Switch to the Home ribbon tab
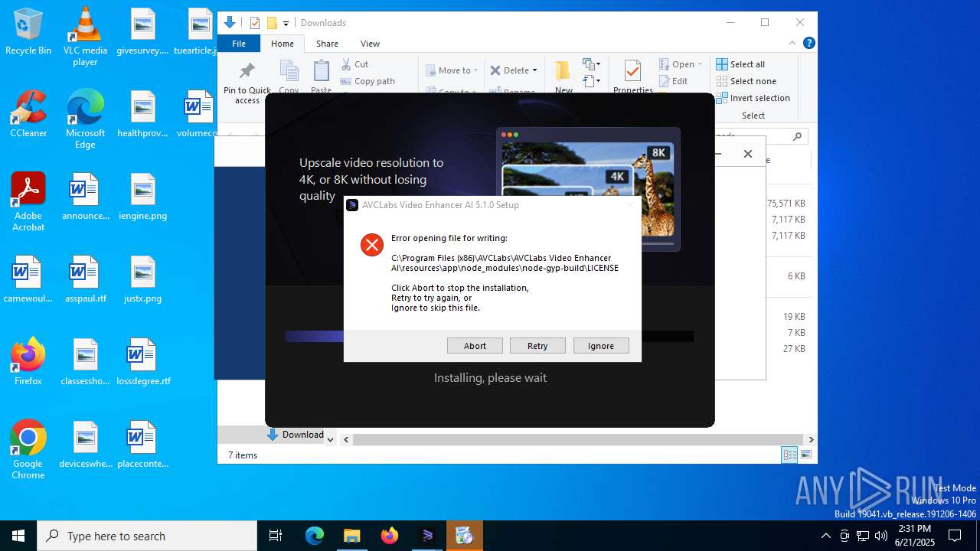 pyautogui.click(x=283, y=44)
